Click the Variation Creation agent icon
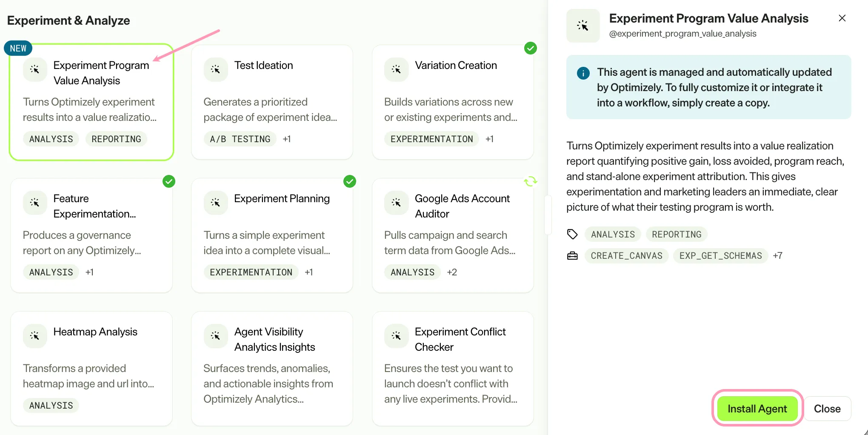 [396, 69]
